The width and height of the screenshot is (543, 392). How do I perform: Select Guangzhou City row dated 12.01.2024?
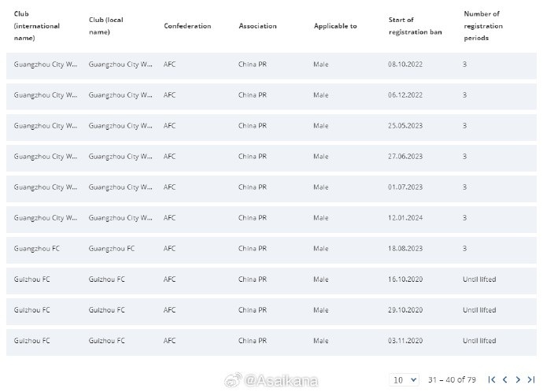271,218
